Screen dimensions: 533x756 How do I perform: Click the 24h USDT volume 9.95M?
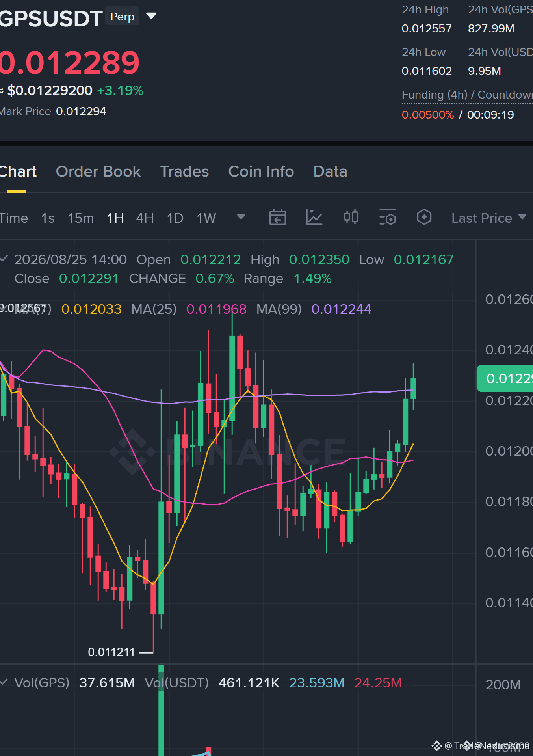click(x=485, y=71)
